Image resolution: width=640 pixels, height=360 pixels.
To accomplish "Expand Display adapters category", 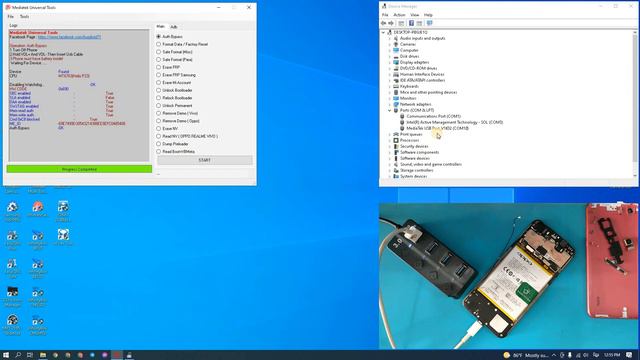I will tap(389, 62).
